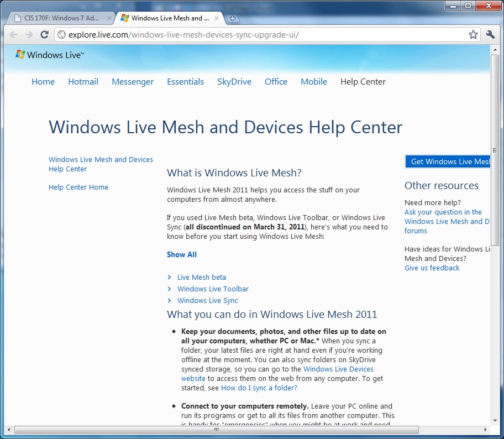
Task: Reload the current page
Action: (x=44, y=34)
